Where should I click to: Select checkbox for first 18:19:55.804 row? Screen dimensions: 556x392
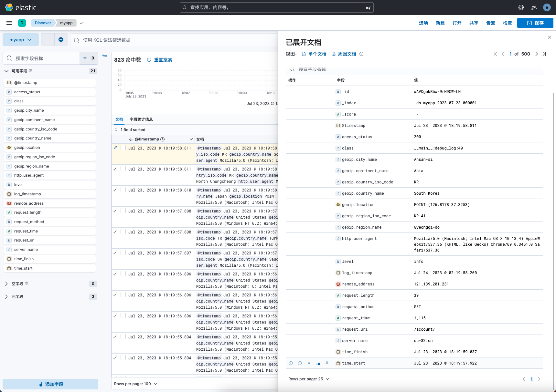point(123,336)
